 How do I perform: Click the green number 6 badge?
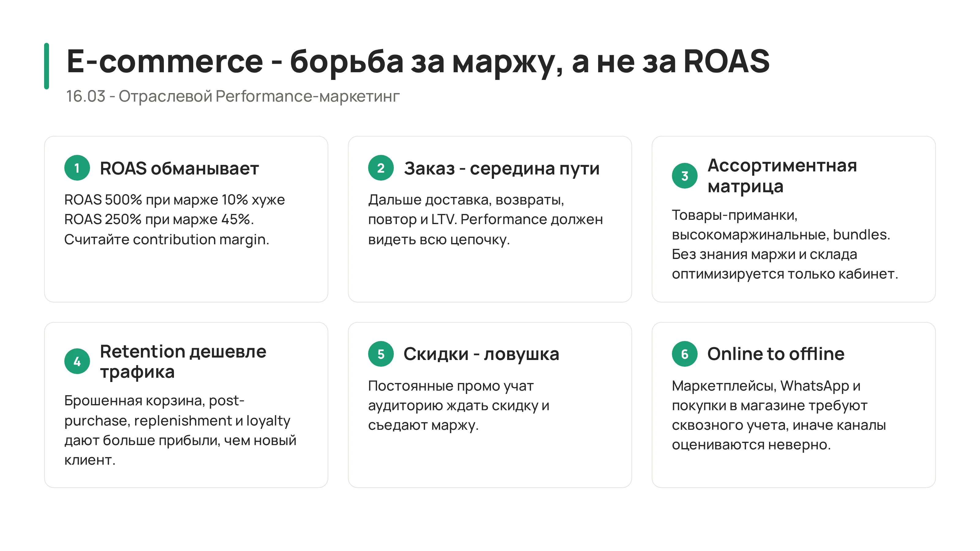(684, 354)
